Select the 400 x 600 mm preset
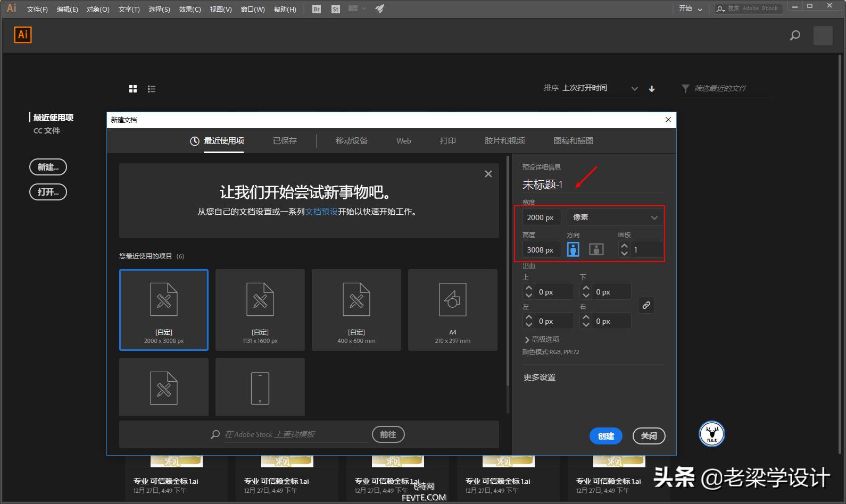The width and height of the screenshot is (846, 504). click(x=356, y=310)
